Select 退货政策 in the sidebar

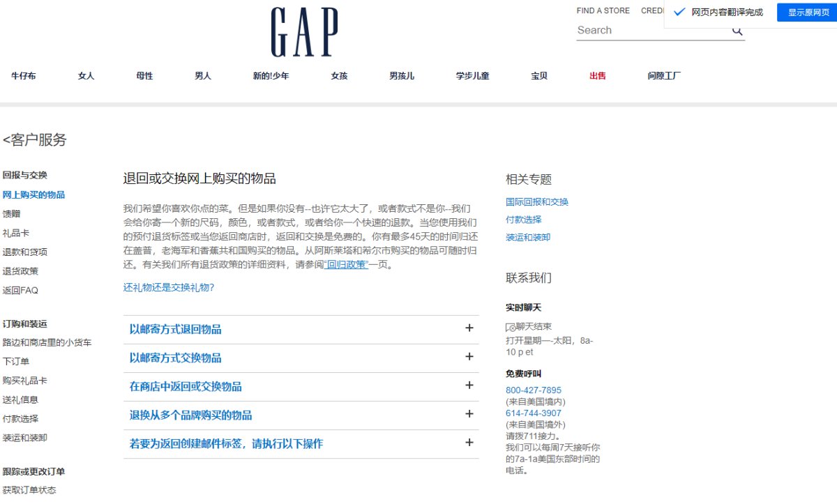pos(20,271)
